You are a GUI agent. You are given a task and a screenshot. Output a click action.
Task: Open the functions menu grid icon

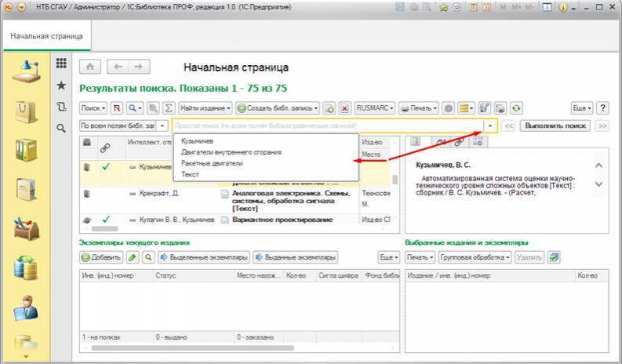pos(61,64)
